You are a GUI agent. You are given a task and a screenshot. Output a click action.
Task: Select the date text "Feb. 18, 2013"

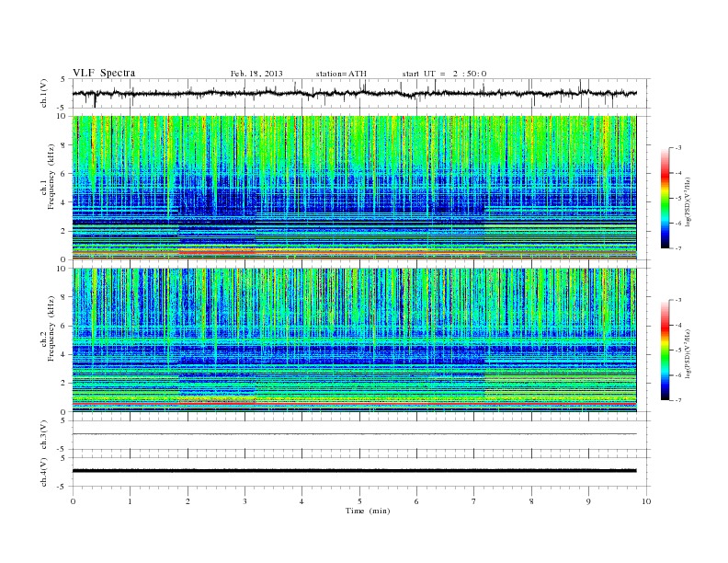point(256,74)
